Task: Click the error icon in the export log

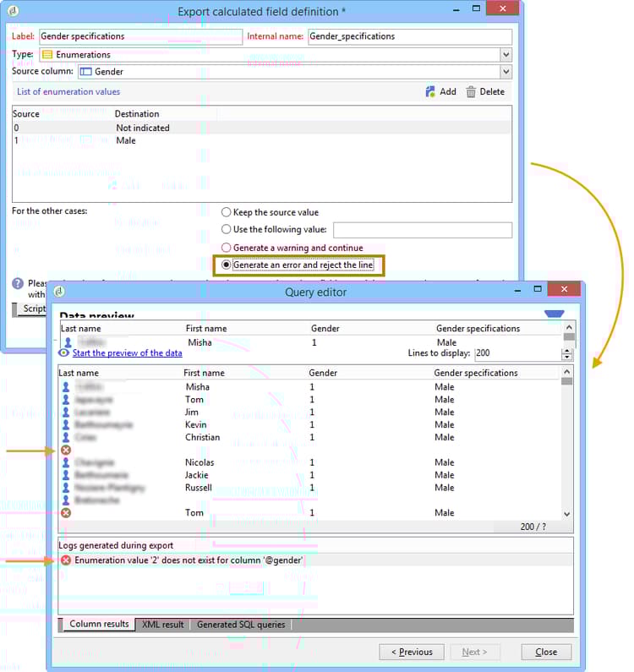Action: click(66, 560)
